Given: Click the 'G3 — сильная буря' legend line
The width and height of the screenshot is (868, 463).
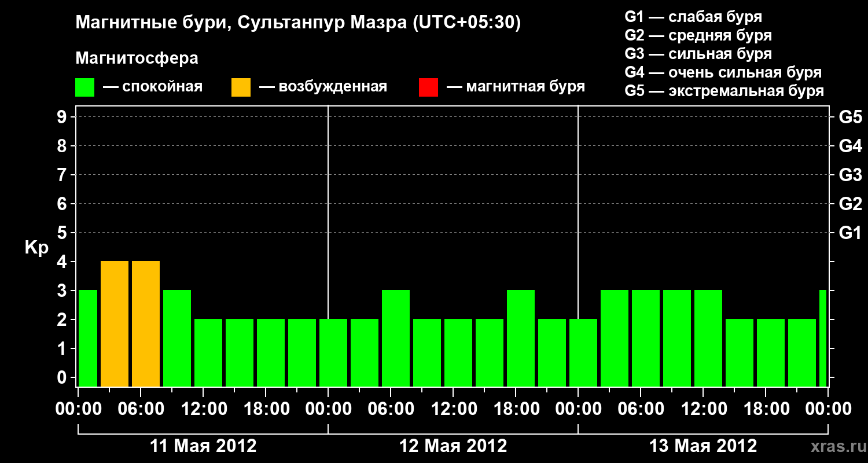Looking at the screenshot, I should pyautogui.click(x=698, y=54).
